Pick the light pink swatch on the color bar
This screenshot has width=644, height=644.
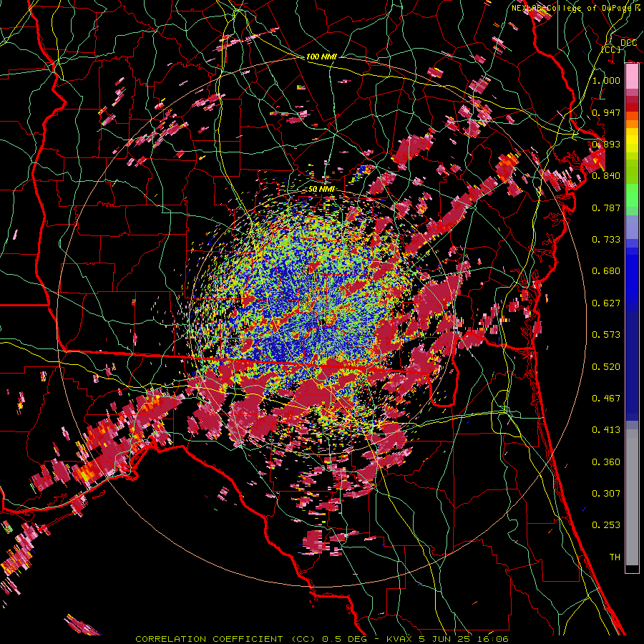[632, 76]
